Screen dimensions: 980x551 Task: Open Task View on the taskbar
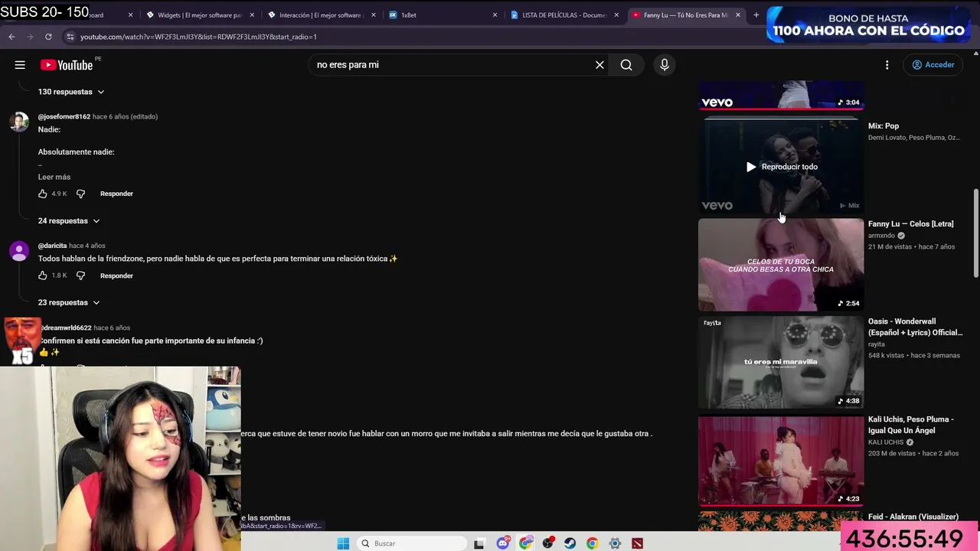[479, 543]
